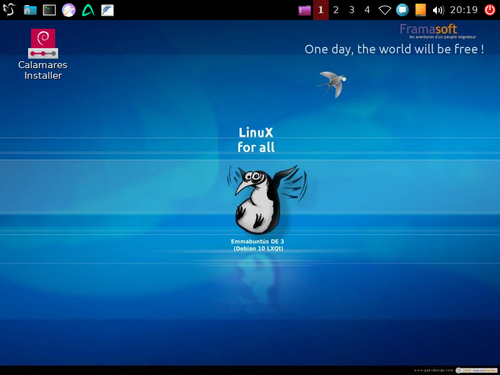500x375 pixels.
Task: Click the purple show desktop icon
Action: pyautogui.click(x=304, y=10)
